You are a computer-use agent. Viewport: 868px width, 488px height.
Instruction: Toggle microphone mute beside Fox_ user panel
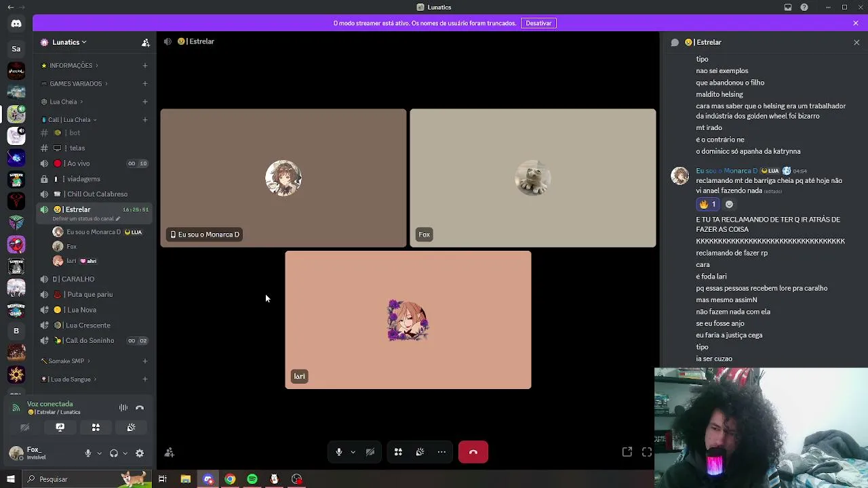click(x=87, y=453)
